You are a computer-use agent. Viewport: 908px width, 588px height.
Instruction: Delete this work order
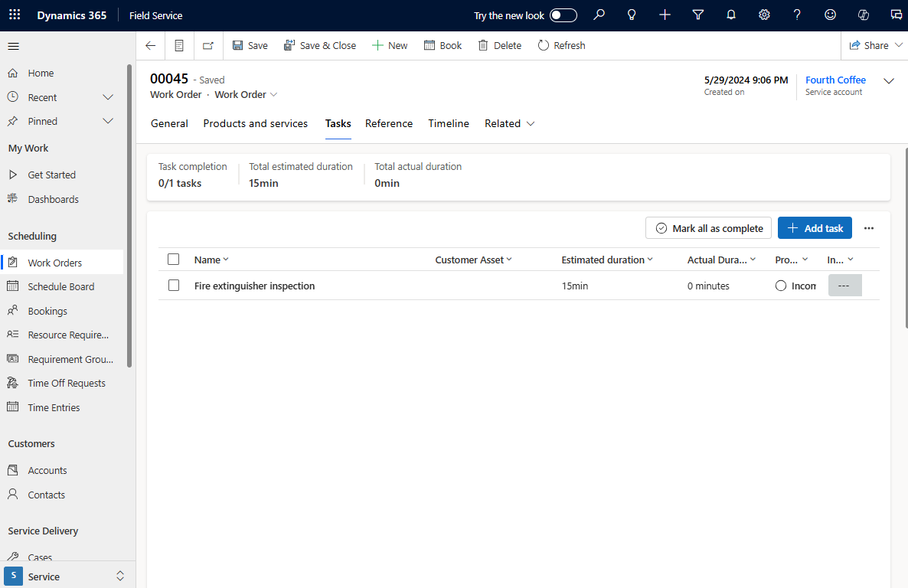pyautogui.click(x=500, y=46)
